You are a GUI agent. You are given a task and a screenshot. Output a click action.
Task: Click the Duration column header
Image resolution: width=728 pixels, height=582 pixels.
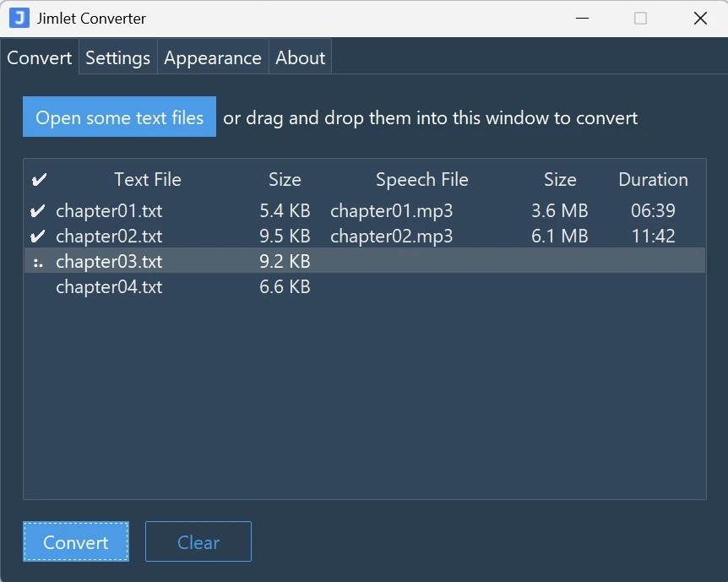[653, 180]
